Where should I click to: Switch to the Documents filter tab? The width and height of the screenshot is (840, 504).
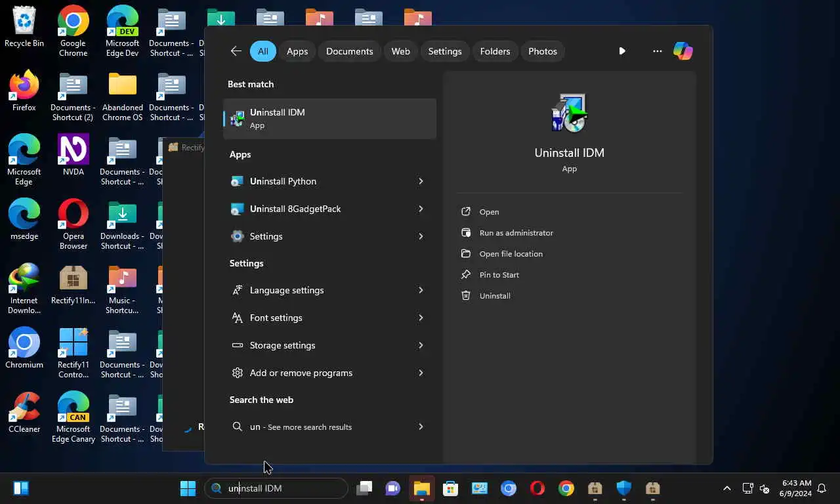coord(349,51)
